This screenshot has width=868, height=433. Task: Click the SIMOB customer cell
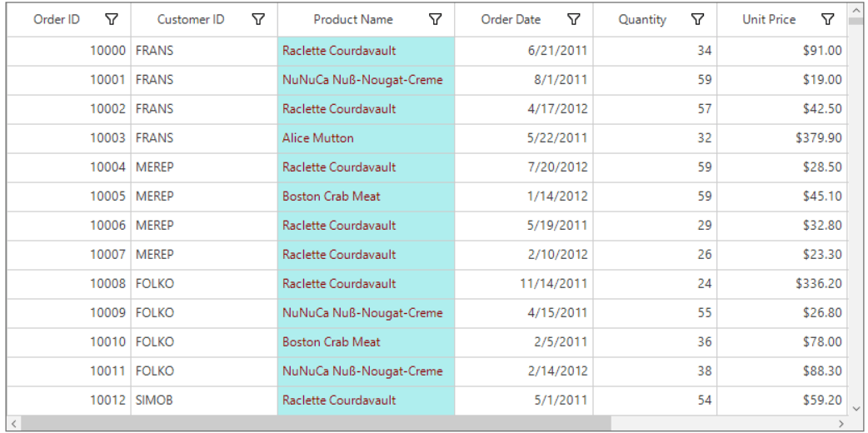(204, 400)
